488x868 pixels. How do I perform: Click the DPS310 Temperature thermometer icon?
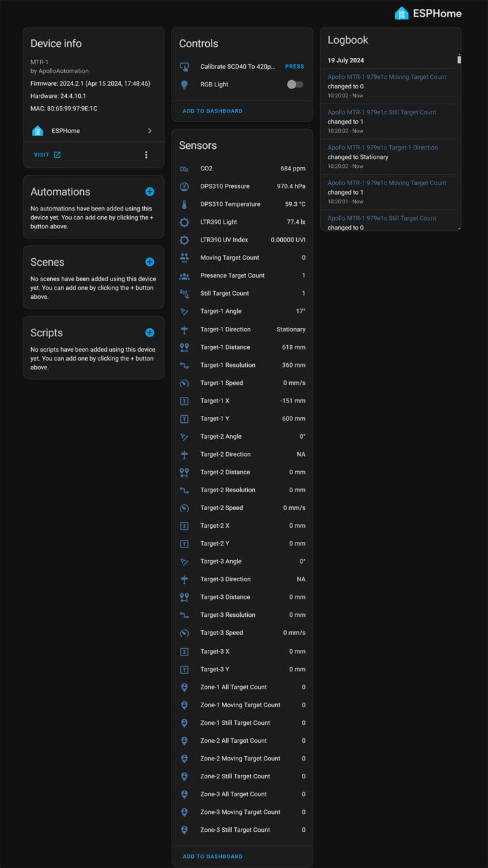184,205
